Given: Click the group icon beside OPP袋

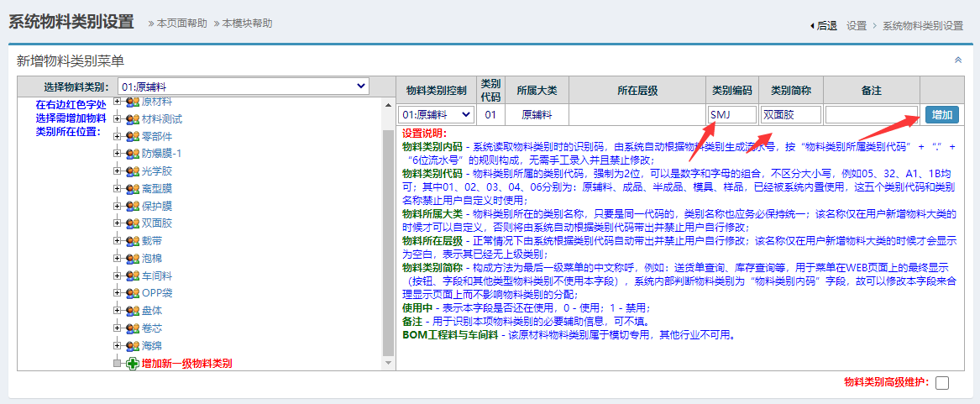Looking at the screenshot, I should [x=133, y=293].
